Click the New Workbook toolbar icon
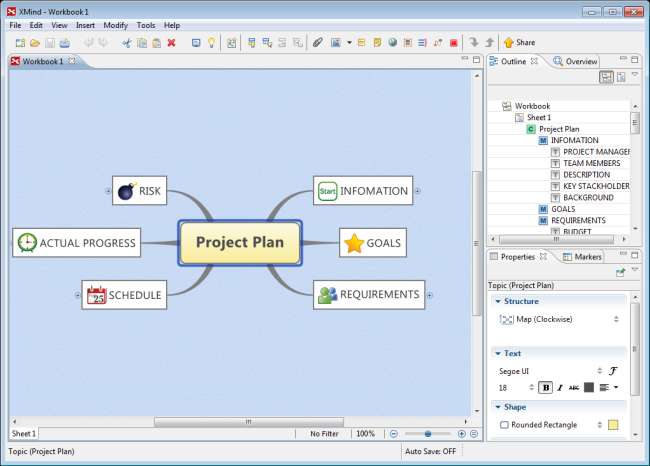The image size is (650, 466). tap(20, 43)
